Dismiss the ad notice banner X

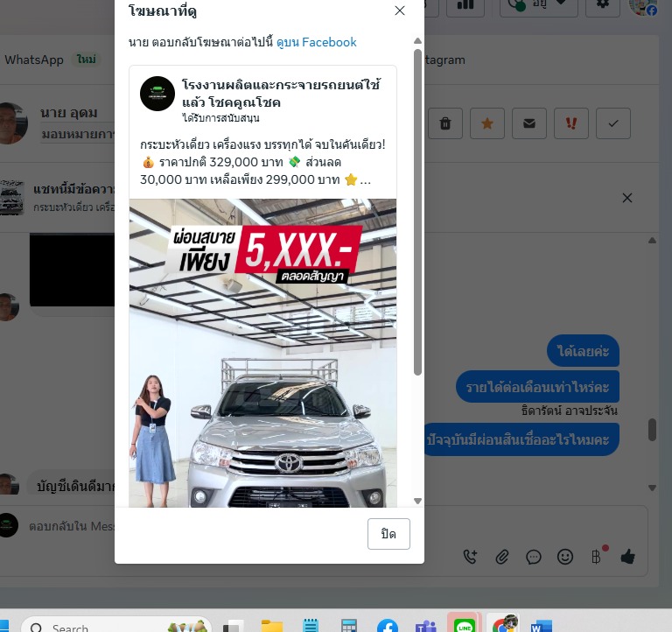tap(627, 198)
